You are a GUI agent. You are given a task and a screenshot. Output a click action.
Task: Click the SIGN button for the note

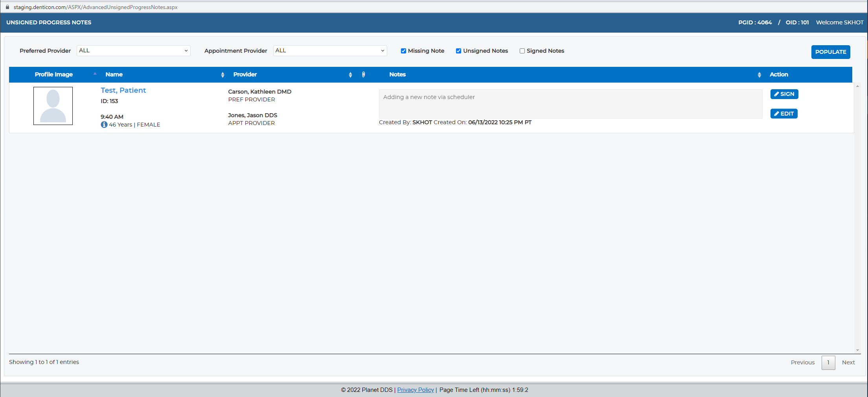point(784,94)
